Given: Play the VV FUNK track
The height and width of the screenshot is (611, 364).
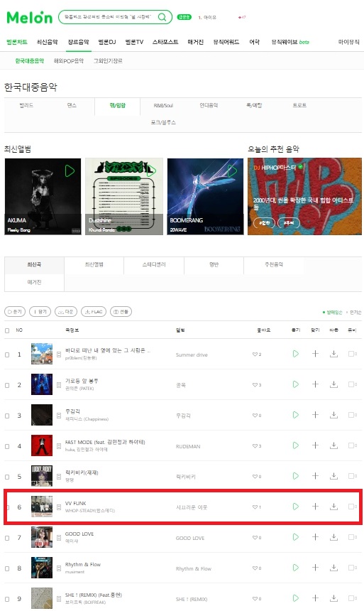Looking at the screenshot, I should click(x=296, y=507).
